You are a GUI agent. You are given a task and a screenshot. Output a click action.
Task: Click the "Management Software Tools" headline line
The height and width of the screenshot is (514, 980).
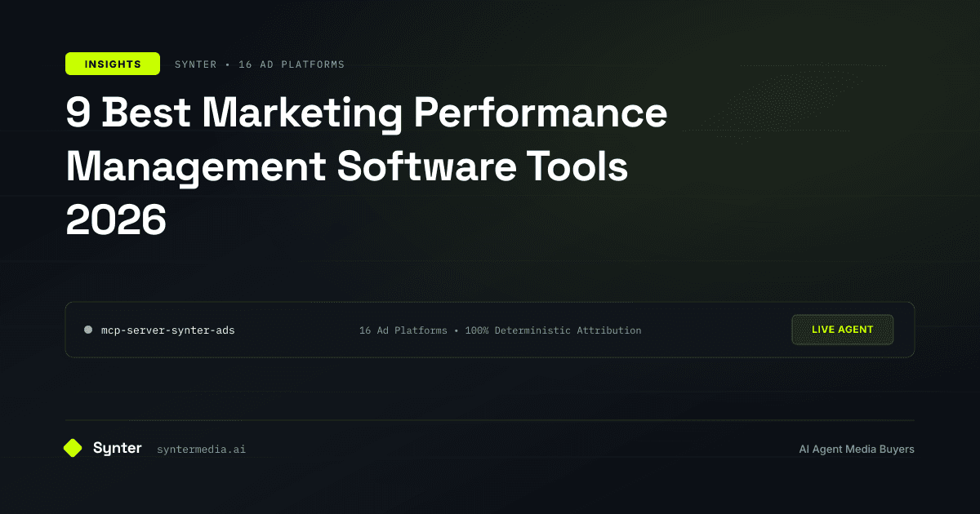tap(347, 166)
